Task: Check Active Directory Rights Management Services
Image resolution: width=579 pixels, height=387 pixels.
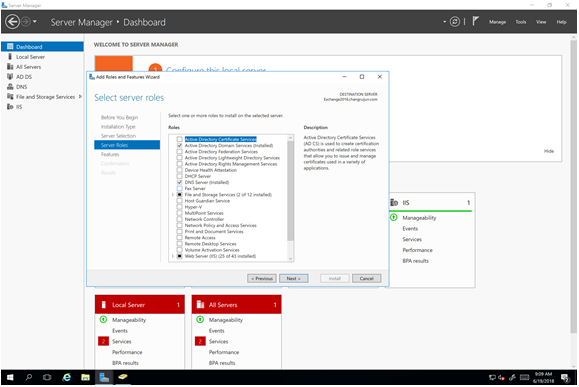Action: 179,164
